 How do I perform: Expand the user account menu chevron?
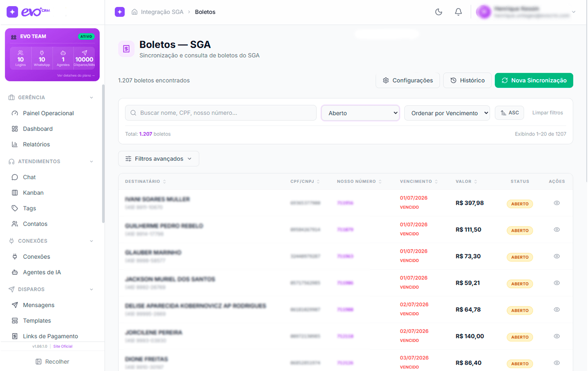[x=574, y=12]
